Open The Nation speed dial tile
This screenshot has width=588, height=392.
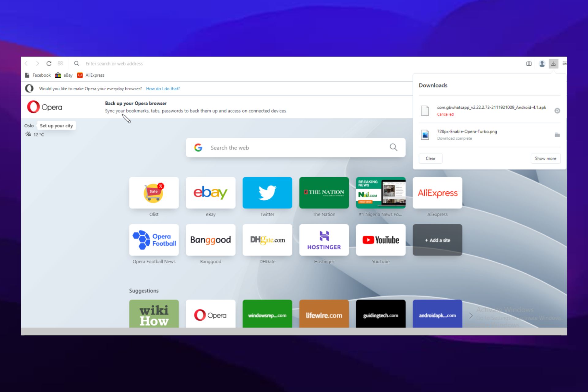click(324, 193)
